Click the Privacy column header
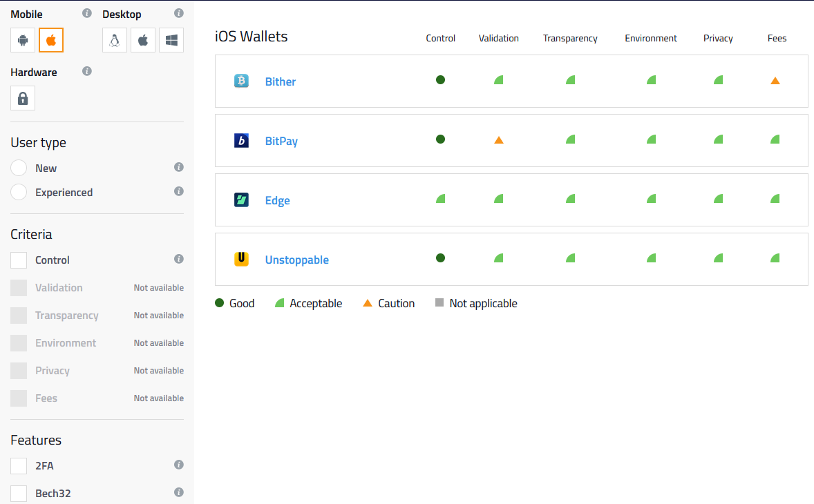814x504 pixels. tap(719, 39)
